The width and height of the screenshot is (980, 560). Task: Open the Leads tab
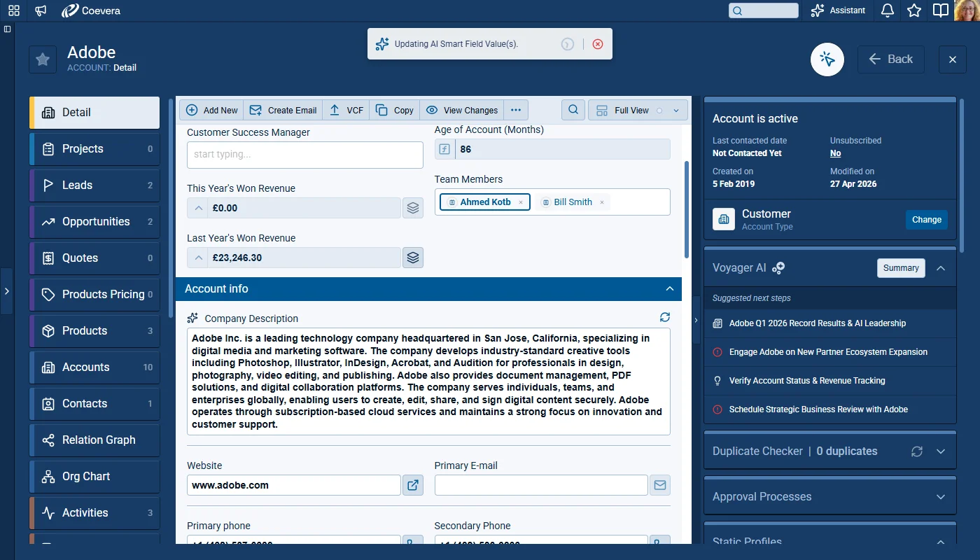click(94, 185)
